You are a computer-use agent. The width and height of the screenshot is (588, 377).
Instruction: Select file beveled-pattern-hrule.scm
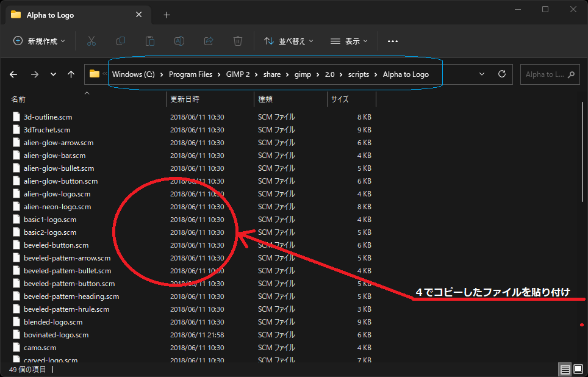(66, 309)
